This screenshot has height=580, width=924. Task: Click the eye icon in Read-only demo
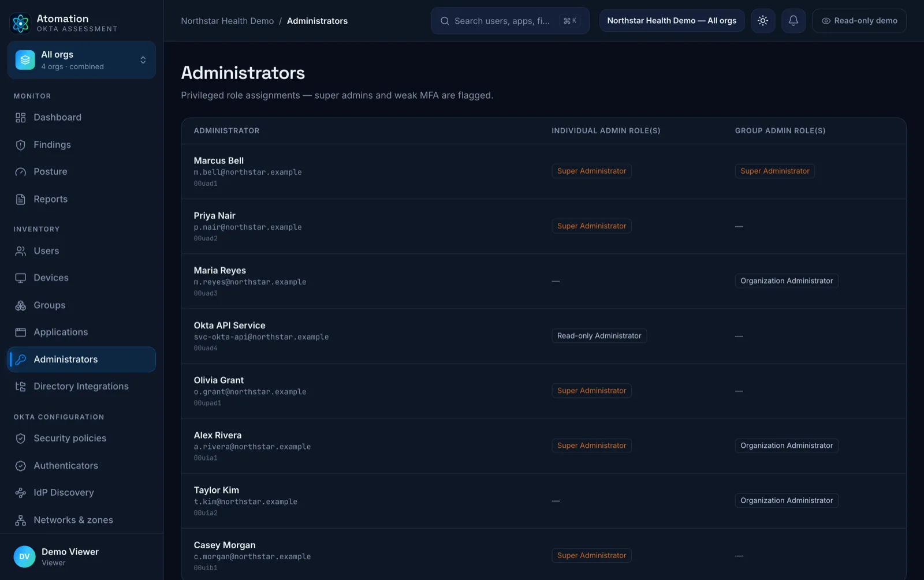826,21
